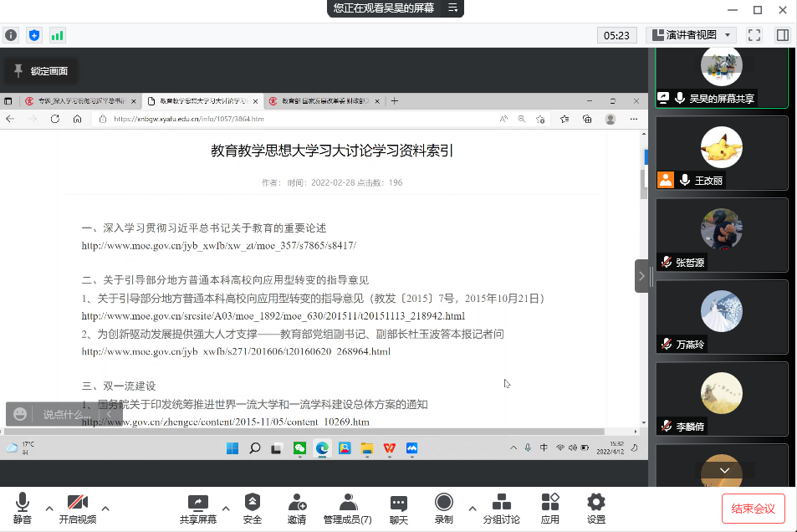
Task: Turn on the camera with 开启视频
Action: pyautogui.click(x=77, y=508)
